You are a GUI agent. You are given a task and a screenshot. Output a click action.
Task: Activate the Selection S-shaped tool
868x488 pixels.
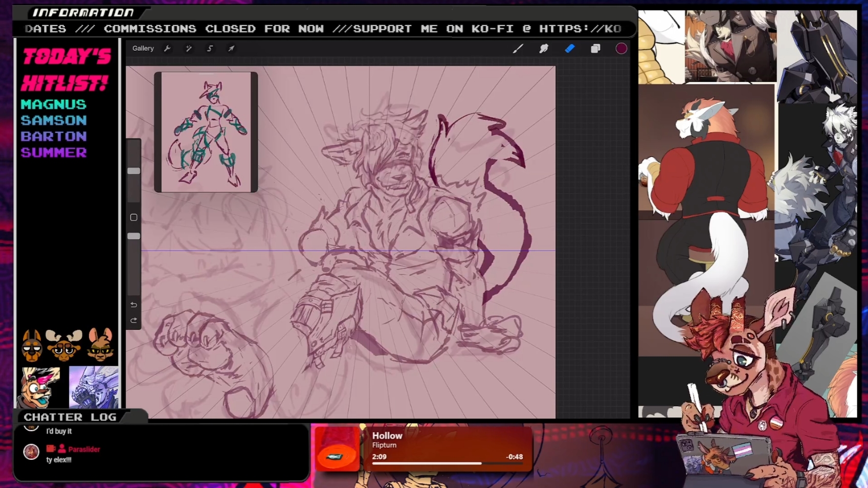[x=210, y=49]
